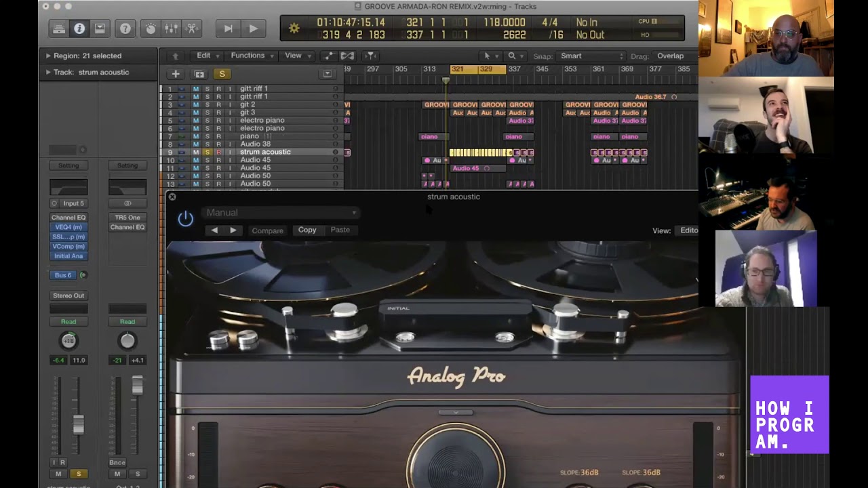Go to previous plugin preset arrow
This screenshot has width=868, height=488.
point(214,230)
